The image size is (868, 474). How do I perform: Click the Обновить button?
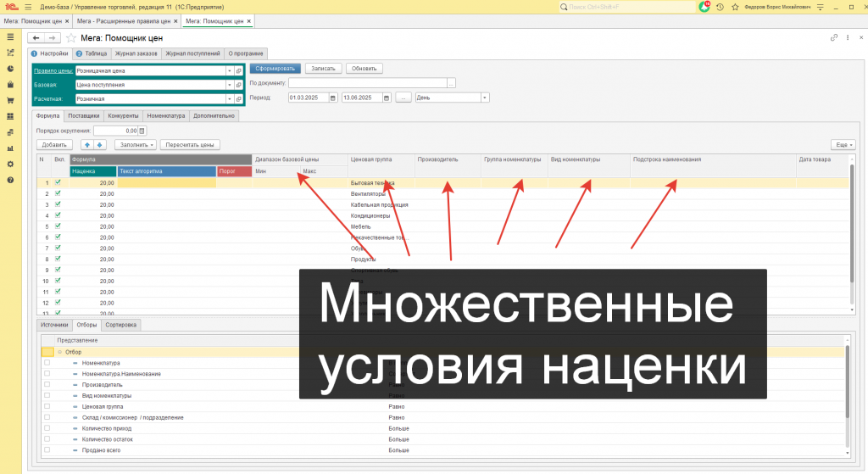(364, 69)
